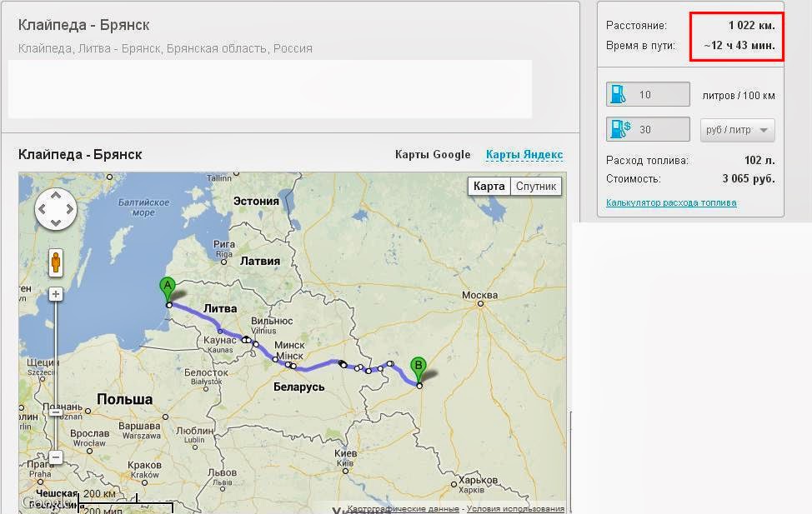Click the Польша country label on map

click(124, 399)
